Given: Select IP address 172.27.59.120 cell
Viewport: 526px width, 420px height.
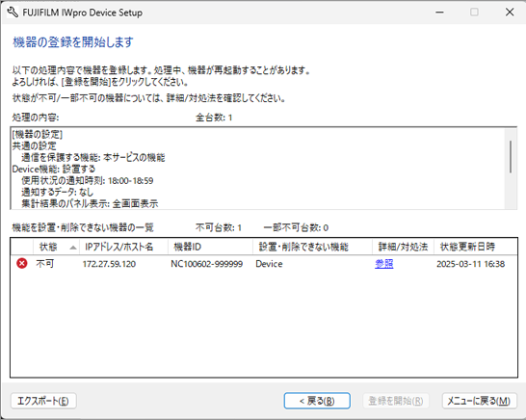Looking at the screenshot, I should pos(109,264).
